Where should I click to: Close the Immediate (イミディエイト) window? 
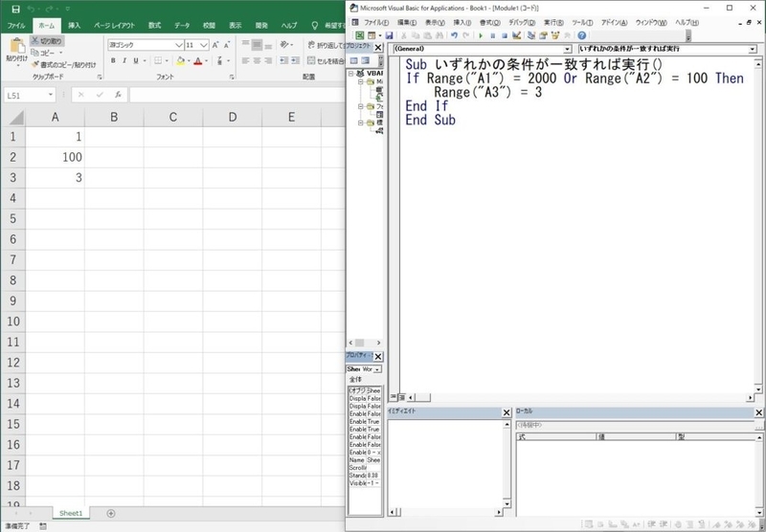coord(507,412)
